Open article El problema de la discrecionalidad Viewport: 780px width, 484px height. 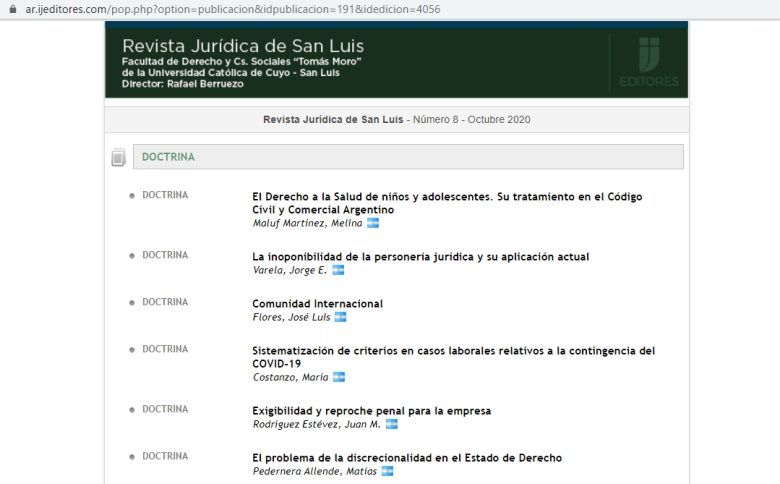[x=407, y=458]
